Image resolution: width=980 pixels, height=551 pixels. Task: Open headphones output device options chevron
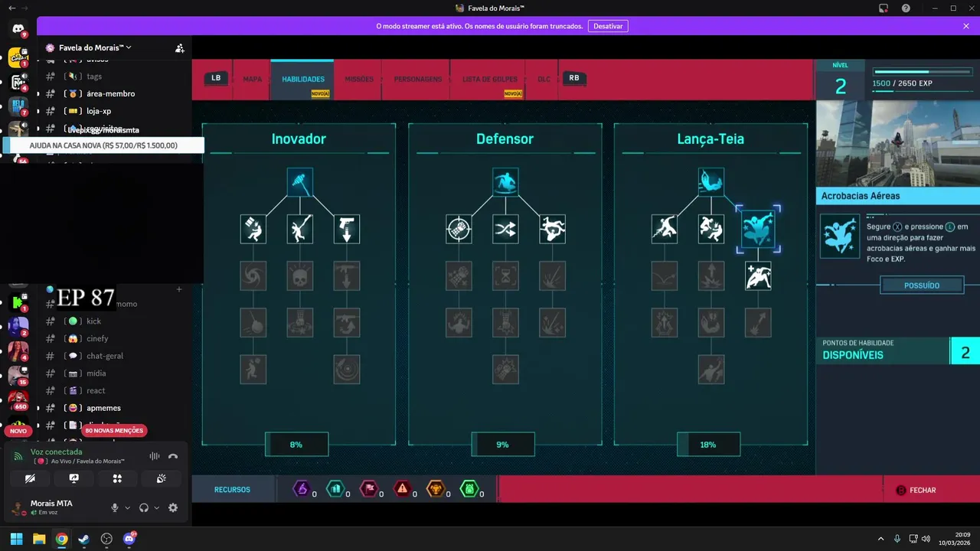pos(157,507)
